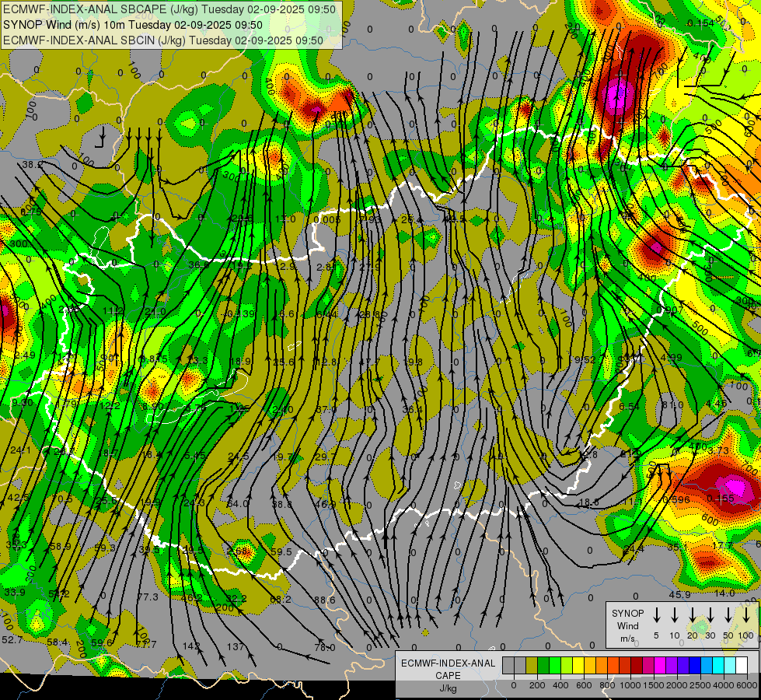Screen dimensions: 761x700
Task: Click the 30 m/s wind arrow symbol
Action: pos(710,614)
